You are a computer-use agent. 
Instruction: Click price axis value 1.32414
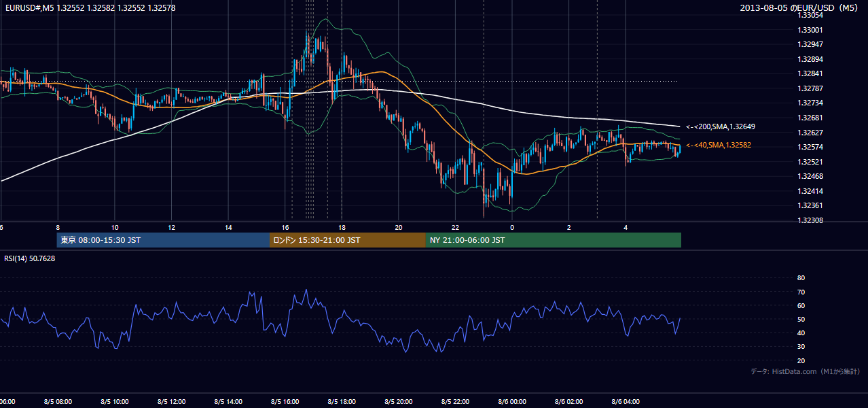810,191
